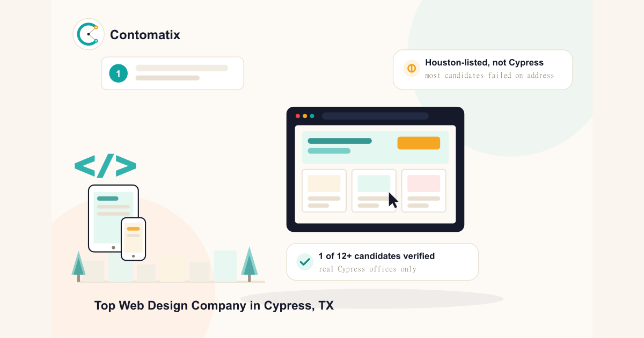Click the orange button in browser mockup
This screenshot has height=338, width=644.
[419, 143]
